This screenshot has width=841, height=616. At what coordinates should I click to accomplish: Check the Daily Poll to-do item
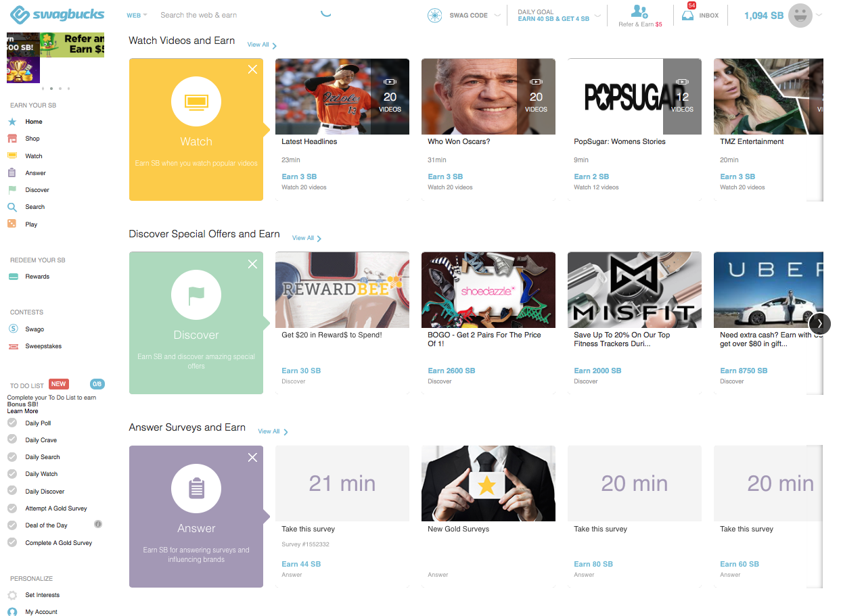click(12, 423)
